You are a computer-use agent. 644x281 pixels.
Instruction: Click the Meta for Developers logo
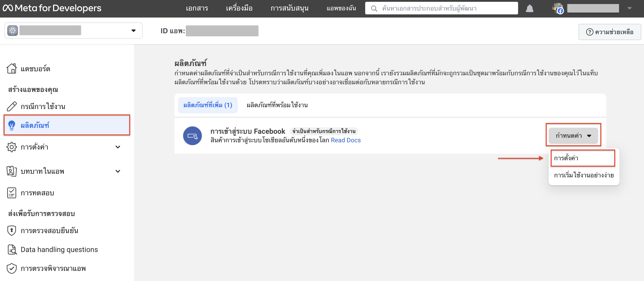(x=52, y=8)
